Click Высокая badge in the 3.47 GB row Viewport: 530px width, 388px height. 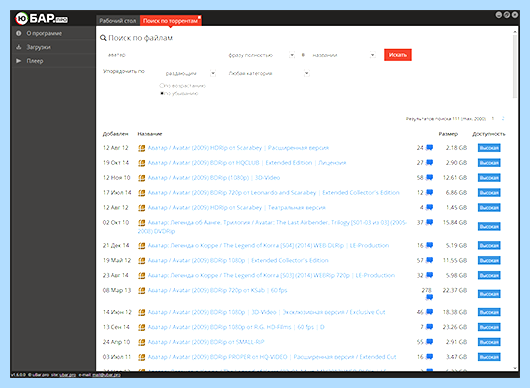[x=489, y=357]
